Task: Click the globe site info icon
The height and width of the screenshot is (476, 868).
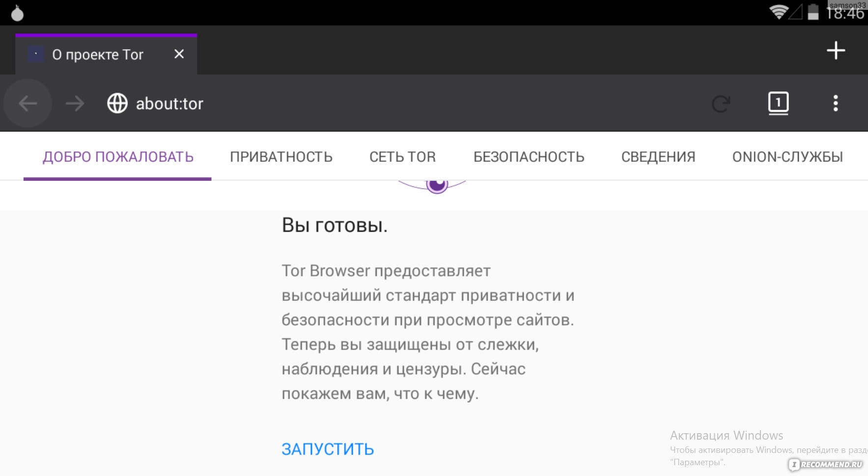Action: click(117, 103)
